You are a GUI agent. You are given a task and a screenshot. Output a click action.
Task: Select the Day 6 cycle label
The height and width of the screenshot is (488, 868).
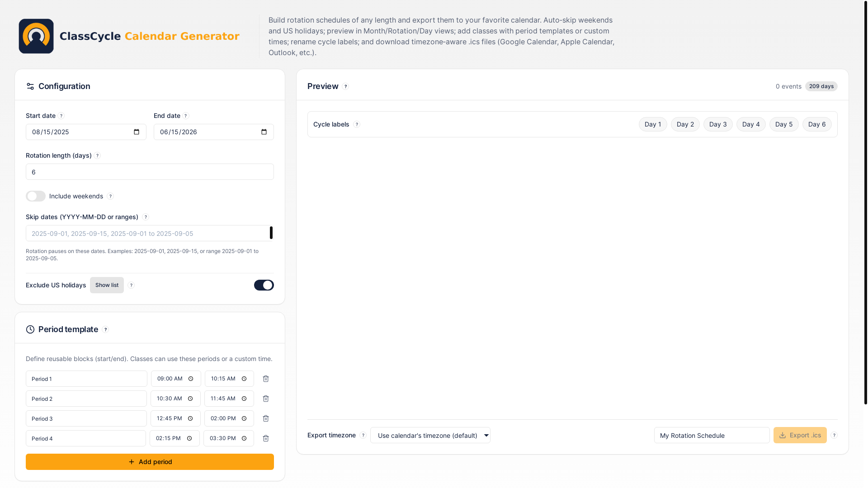(817, 124)
